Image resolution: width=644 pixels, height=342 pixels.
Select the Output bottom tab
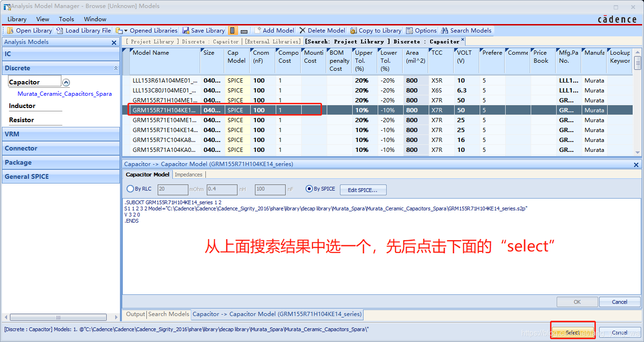(x=136, y=314)
